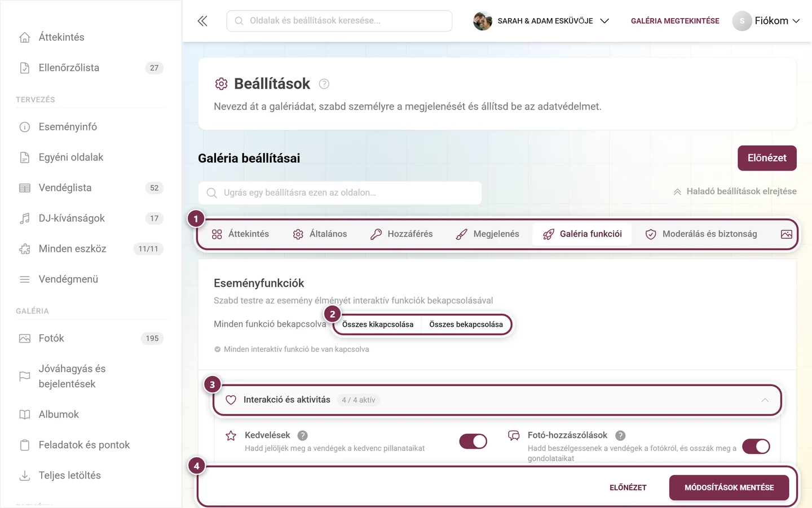Switch to the Megjelenés tab

[487, 234]
